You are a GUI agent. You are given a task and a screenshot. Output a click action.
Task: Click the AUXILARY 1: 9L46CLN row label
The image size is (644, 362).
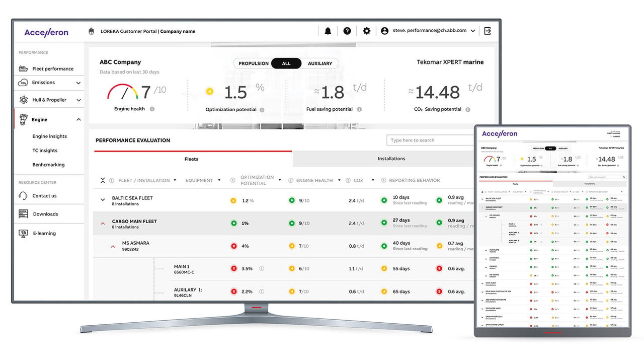(188, 293)
